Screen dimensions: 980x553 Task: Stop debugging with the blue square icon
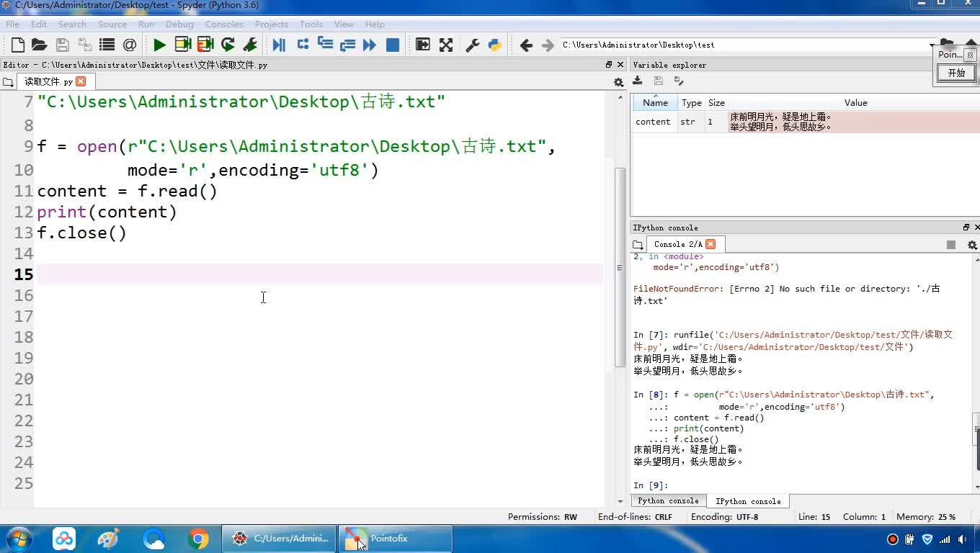coord(393,45)
